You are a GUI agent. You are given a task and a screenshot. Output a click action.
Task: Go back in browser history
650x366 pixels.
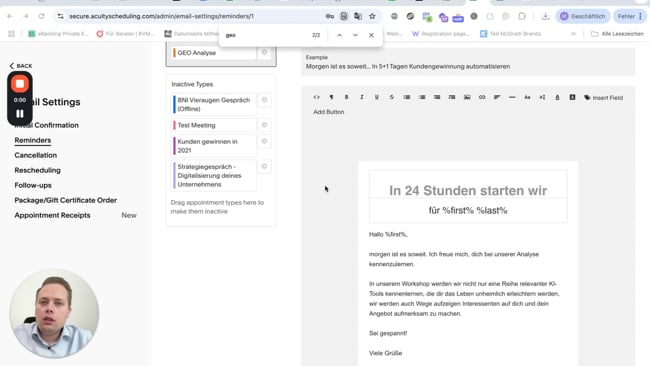(10, 16)
